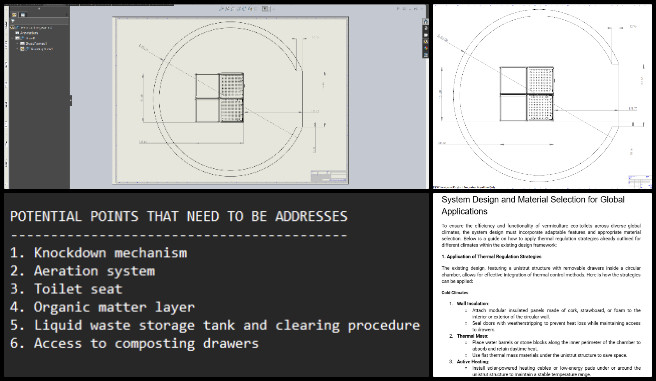
Task: Click the text "1. Knockdown mechanism"
Action: 99,253
